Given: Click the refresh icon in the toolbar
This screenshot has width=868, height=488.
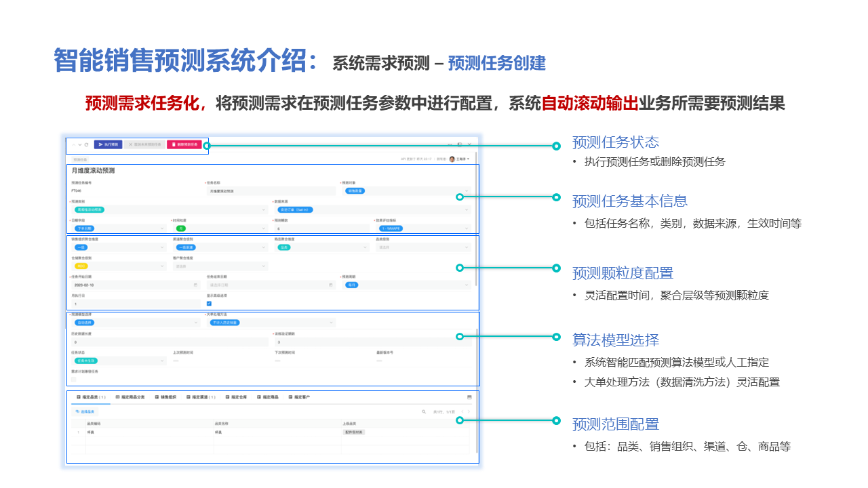Looking at the screenshot, I should 86,145.
